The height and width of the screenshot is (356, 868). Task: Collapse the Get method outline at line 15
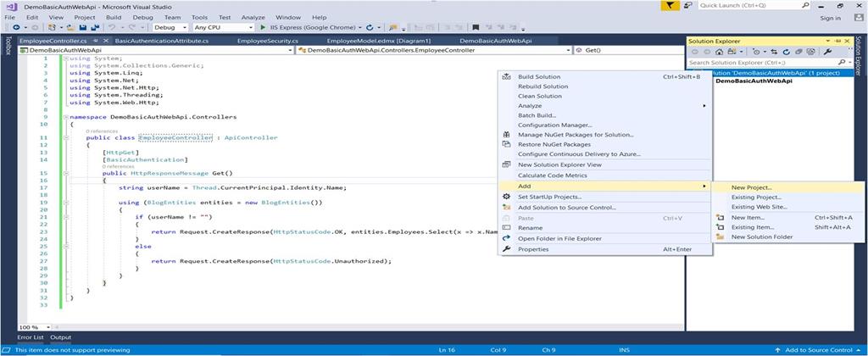(66, 173)
